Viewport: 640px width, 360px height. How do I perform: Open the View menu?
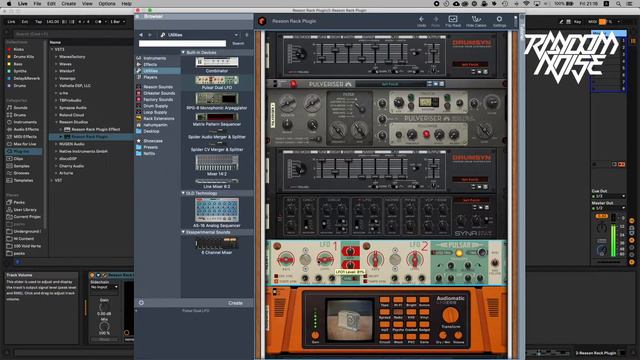pos(87,4)
